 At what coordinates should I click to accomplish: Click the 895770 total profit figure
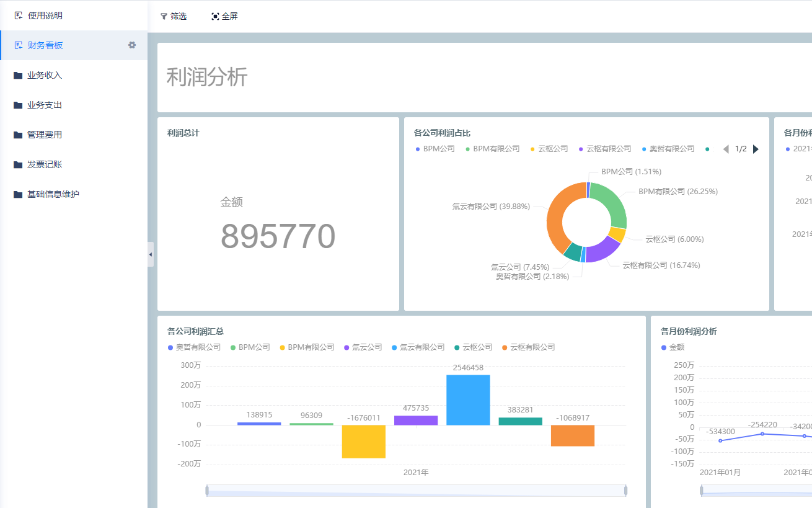tap(278, 236)
